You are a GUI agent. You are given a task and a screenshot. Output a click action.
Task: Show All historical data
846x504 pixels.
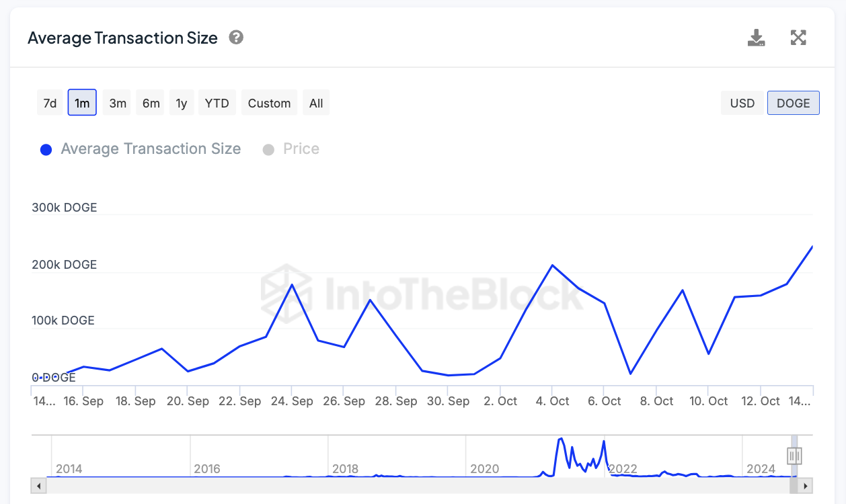point(316,103)
